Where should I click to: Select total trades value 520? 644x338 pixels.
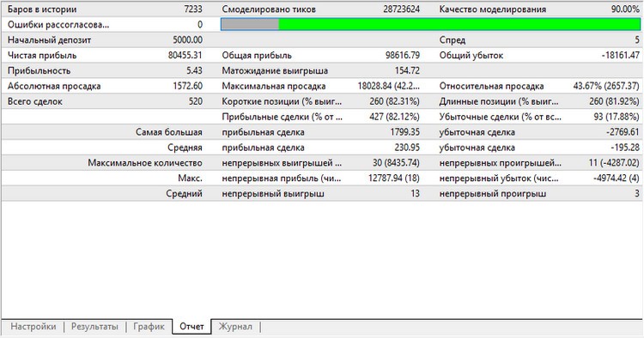pos(196,101)
